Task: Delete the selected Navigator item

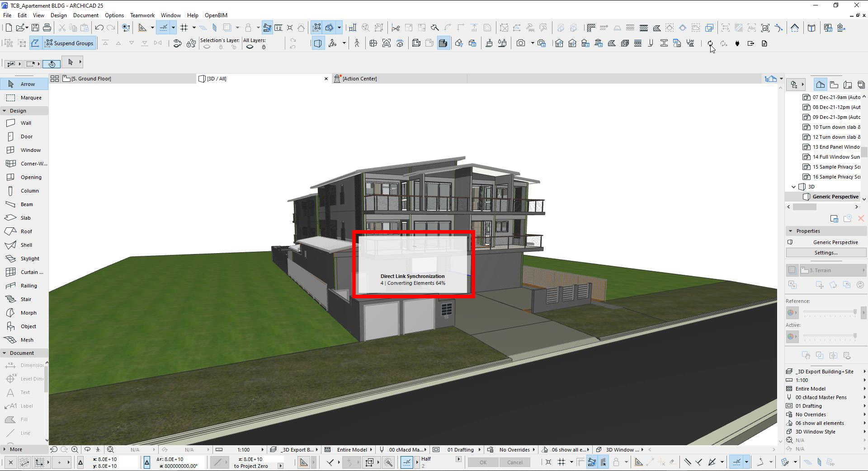Action: (861, 219)
